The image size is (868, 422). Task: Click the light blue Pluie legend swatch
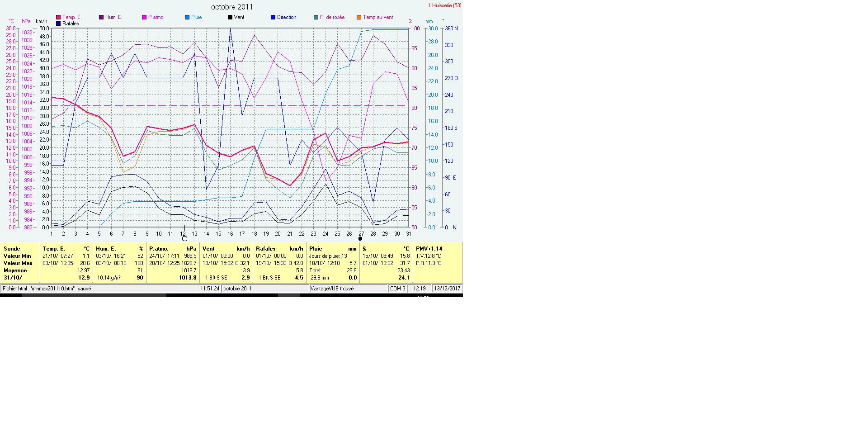(x=187, y=17)
